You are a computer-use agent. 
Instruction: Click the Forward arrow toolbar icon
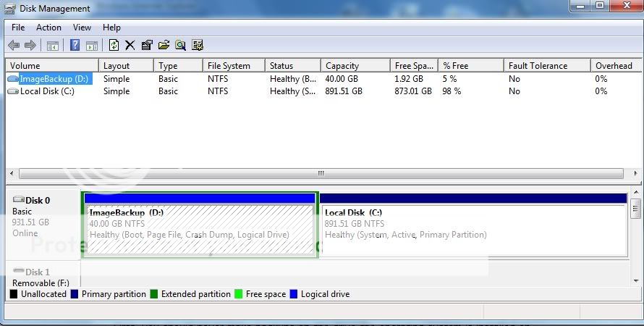pos(30,46)
